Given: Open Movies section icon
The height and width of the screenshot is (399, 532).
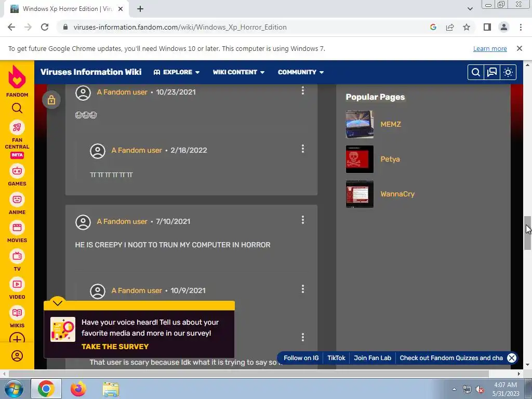Looking at the screenshot, I should click(x=17, y=228).
